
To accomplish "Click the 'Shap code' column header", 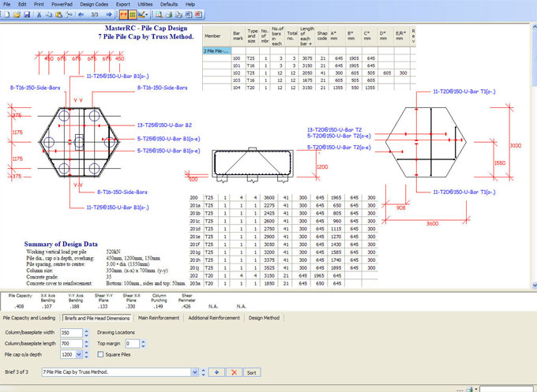I will pyautogui.click(x=322, y=36).
